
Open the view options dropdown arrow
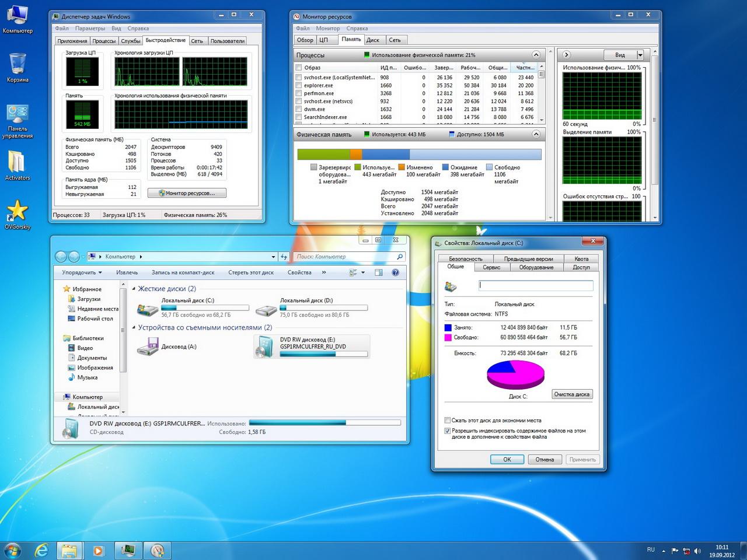363,272
